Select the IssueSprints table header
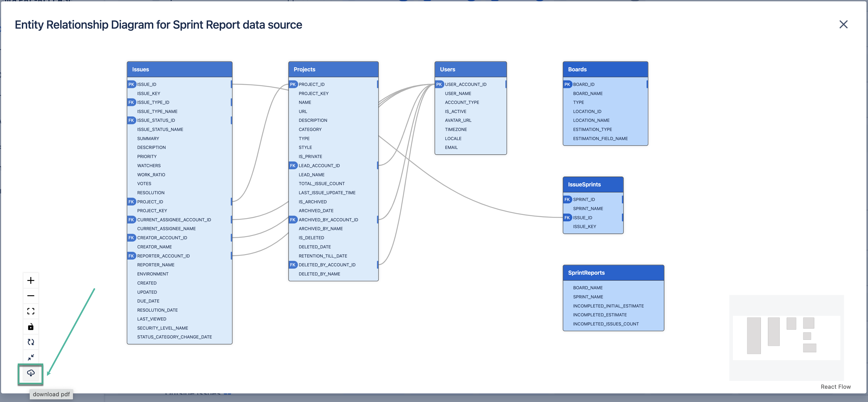The width and height of the screenshot is (868, 402). pyautogui.click(x=593, y=185)
